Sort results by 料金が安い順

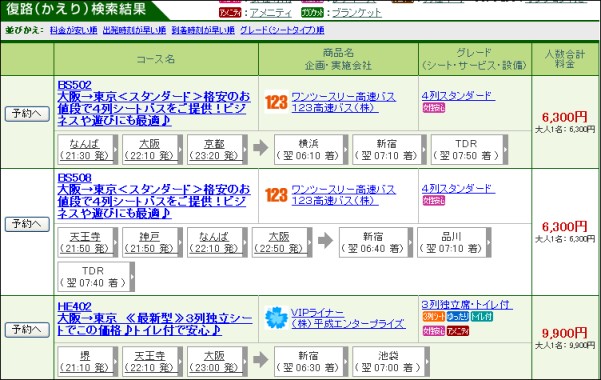(74, 30)
